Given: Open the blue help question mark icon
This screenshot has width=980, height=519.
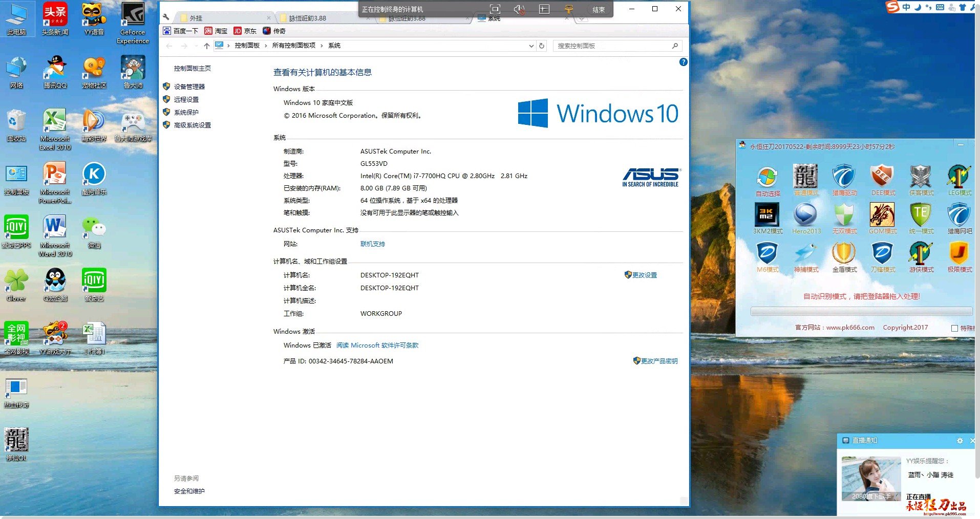Looking at the screenshot, I should click(683, 62).
